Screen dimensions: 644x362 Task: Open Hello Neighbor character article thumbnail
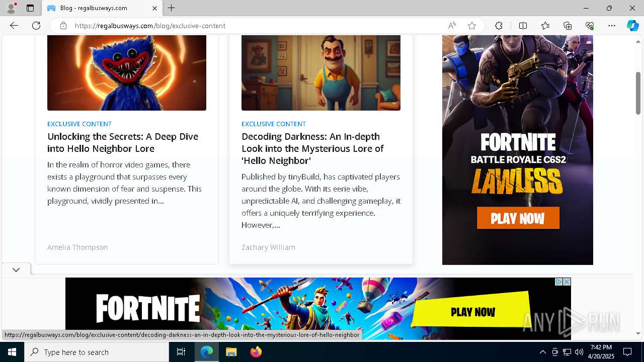[321, 73]
